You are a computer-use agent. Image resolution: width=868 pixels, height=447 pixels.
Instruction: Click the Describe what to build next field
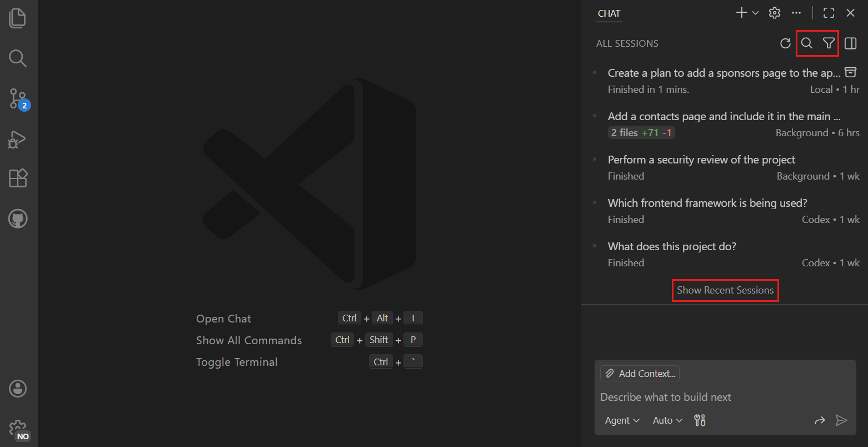[665, 396]
